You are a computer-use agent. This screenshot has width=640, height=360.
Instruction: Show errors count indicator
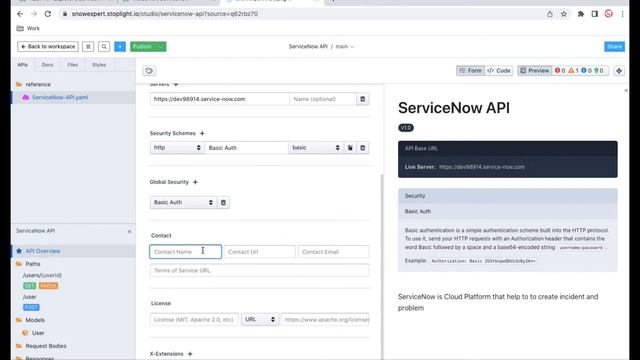click(560, 71)
